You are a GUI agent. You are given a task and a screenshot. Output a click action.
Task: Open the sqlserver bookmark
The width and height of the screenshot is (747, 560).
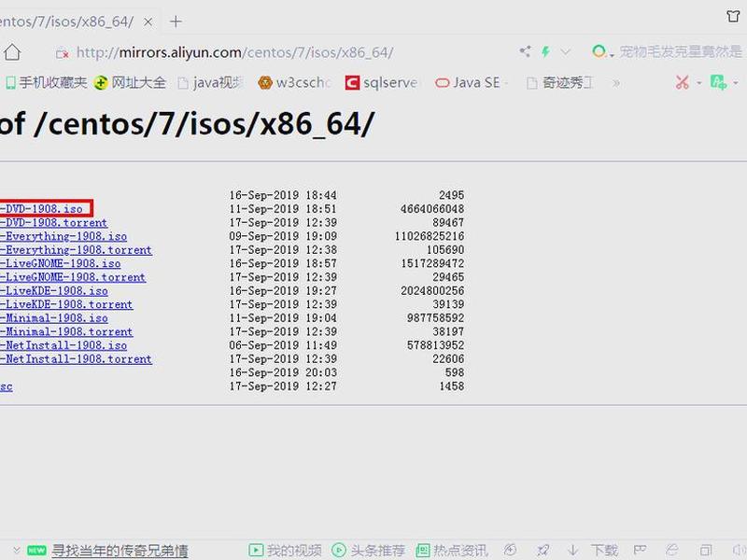pos(381,83)
